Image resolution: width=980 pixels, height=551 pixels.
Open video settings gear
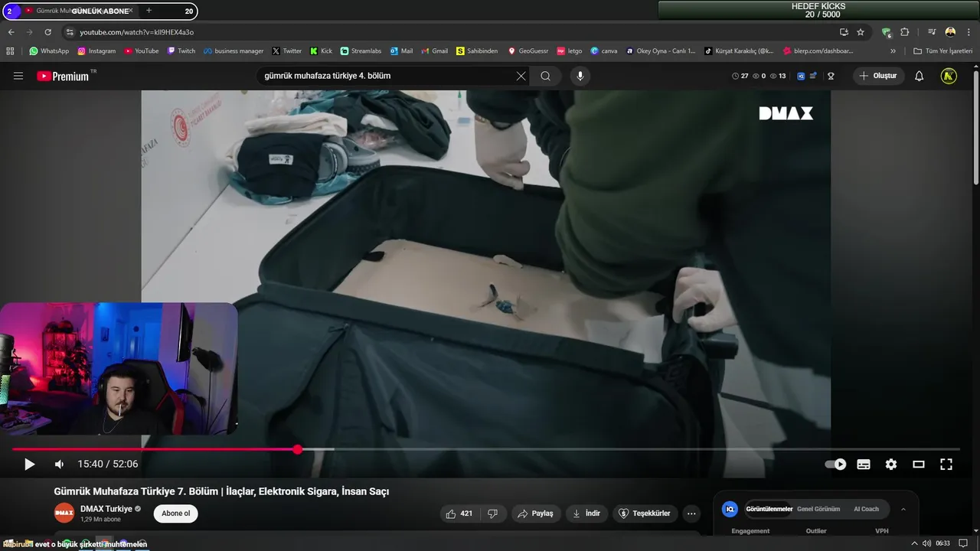tap(891, 464)
